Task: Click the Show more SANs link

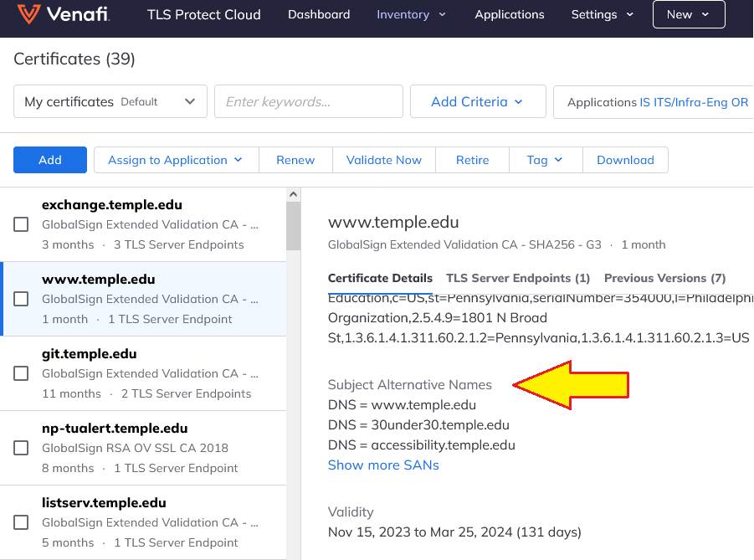Action: pos(383,465)
